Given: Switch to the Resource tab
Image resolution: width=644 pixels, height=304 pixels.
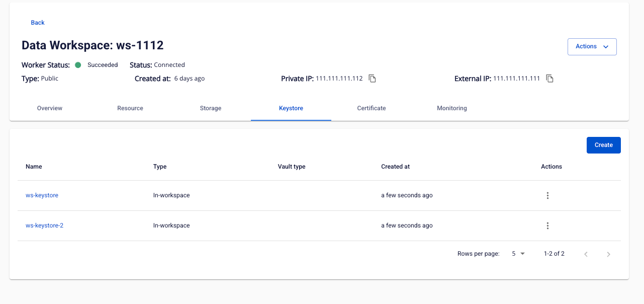Looking at the screenshot, I should point(130,108).
